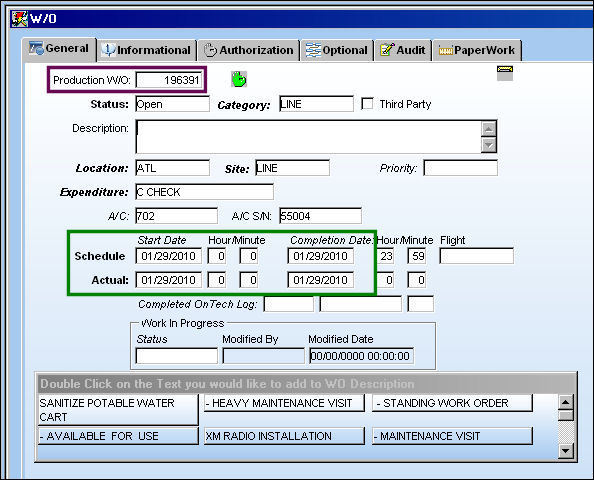Click the A/C S/N field showing 55004
The height and width of the screenshot is (480, 594).
tap(320, 216)
